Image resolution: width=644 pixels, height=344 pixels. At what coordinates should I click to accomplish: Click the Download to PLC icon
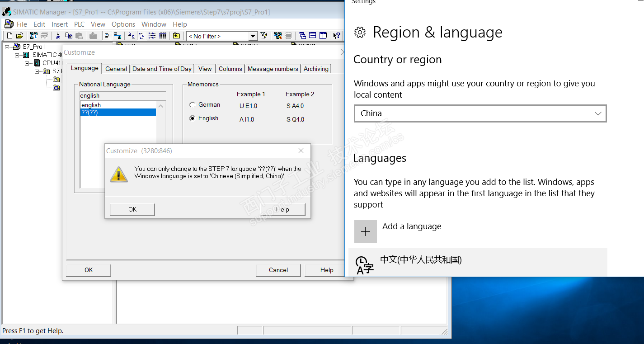tap(93, 36)
